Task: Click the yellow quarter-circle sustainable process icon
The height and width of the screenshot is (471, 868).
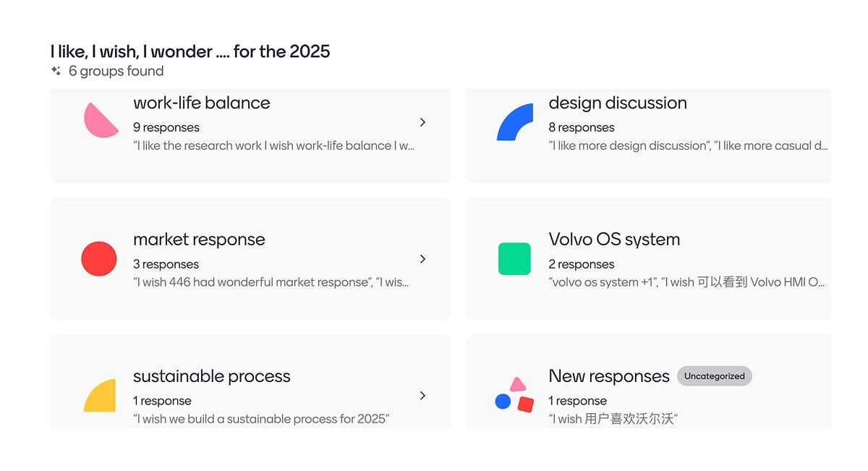Action: pos(100,396)
